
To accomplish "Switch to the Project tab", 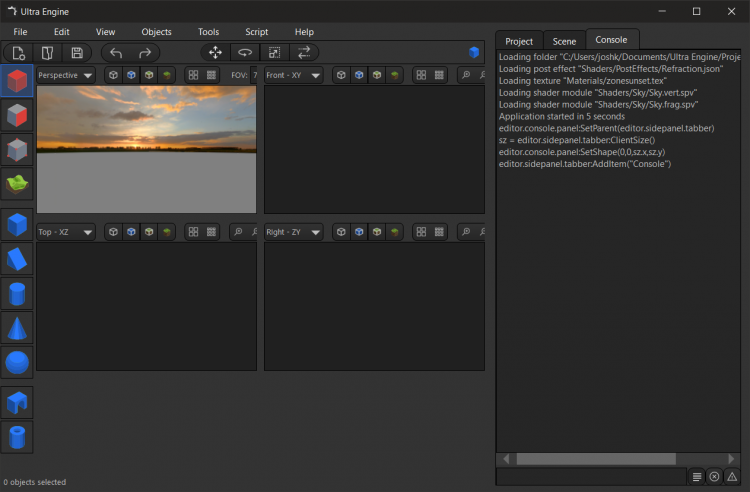I will pos(519,41).
